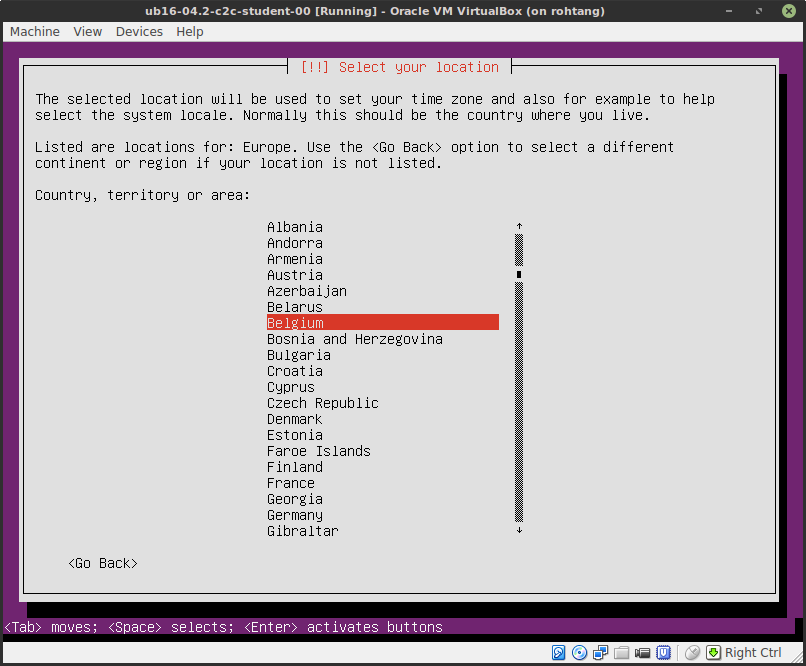The image size is (806, 666).
Task: Open the Machine menu
Action: click(34, 31)
